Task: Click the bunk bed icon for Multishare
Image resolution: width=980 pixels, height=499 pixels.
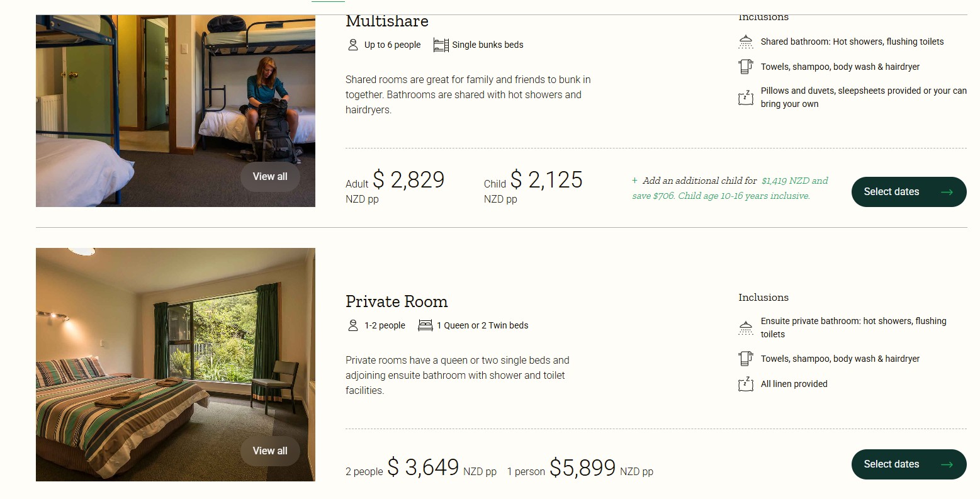Action: point(441,45)
